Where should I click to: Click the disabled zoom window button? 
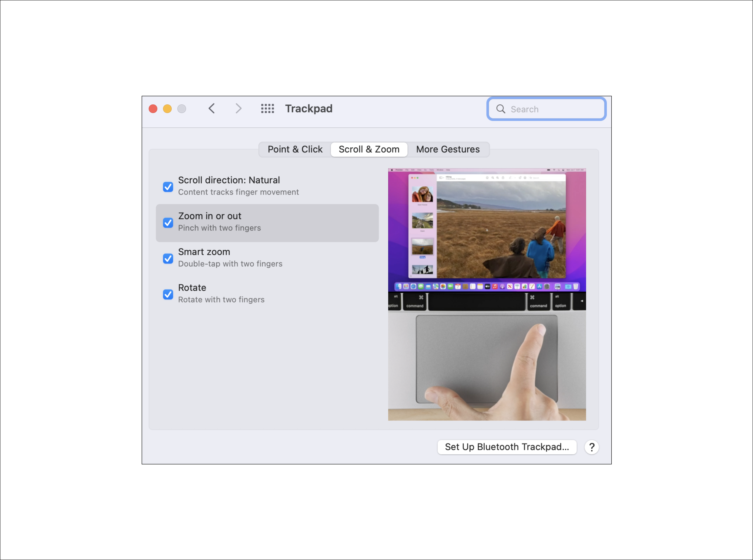(x=182, y=109)
